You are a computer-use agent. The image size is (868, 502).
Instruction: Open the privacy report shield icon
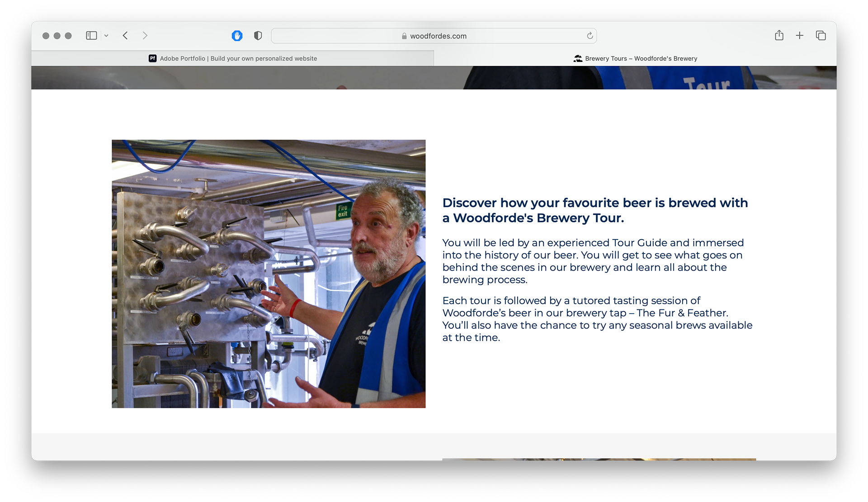click(x=258, y=36)
